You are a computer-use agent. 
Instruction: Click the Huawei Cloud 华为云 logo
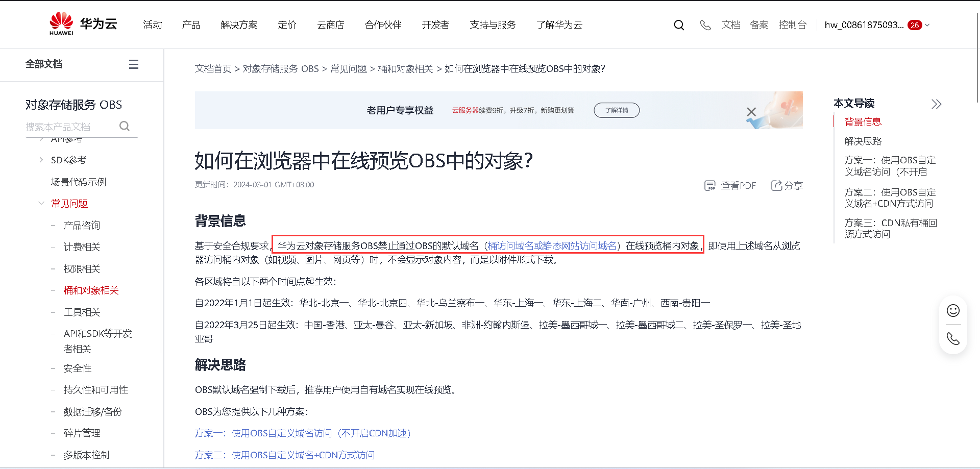tap(83, 24)
